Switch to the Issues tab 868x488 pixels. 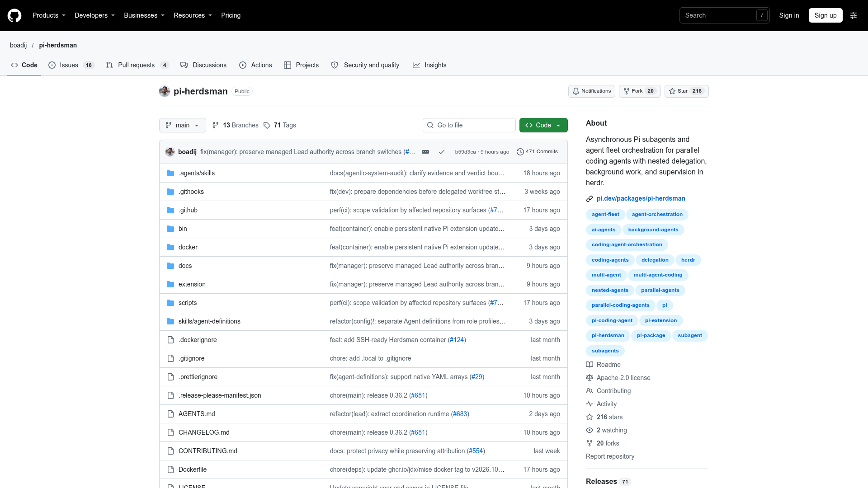(71, 65)
